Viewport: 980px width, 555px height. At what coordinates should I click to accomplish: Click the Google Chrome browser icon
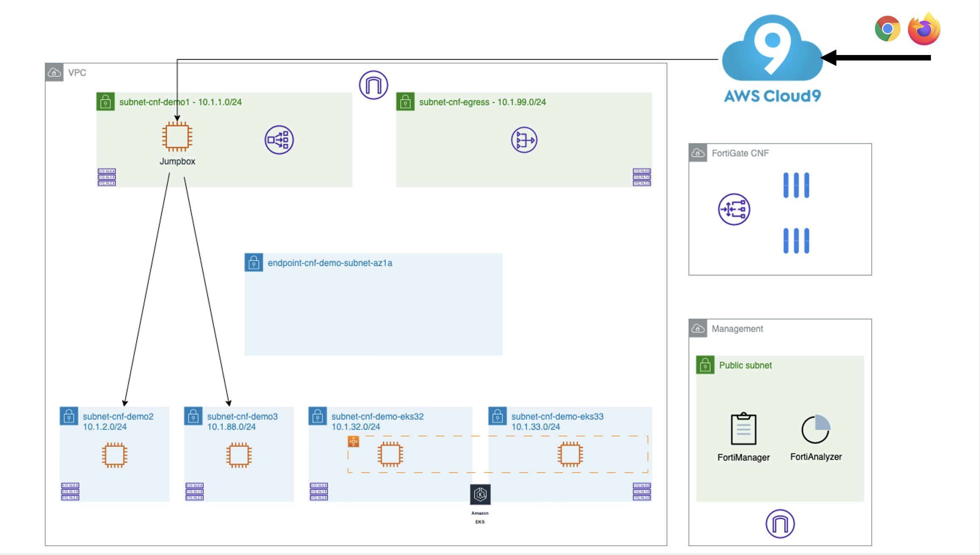887,29
